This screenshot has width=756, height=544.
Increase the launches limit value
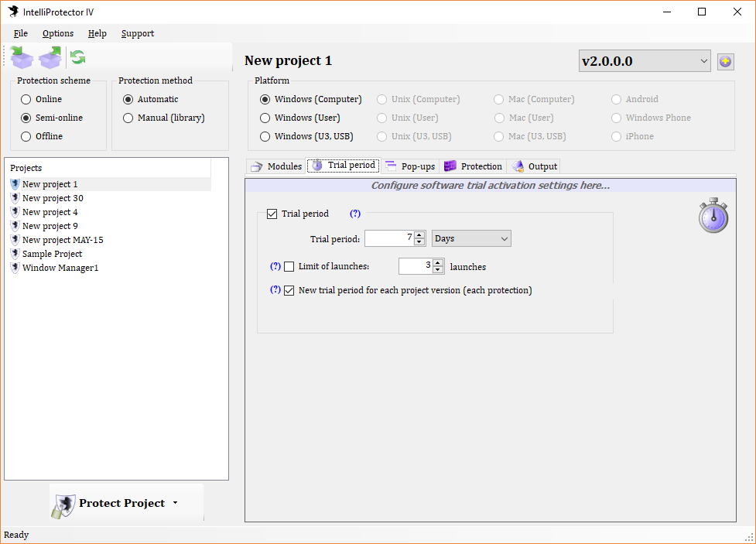pos(438,263)
